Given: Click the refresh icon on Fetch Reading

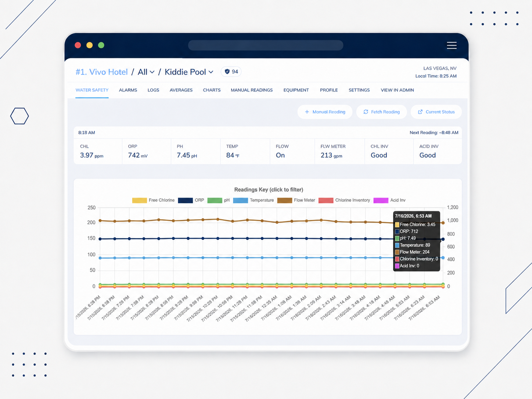Looking at the screenshot, I should pyautogui.click(x=366, y=112).
